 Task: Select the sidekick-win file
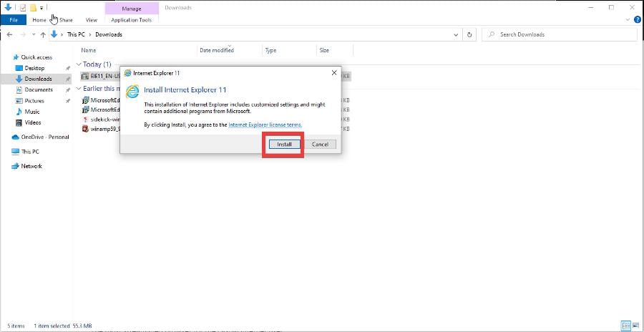coord(101,119)
